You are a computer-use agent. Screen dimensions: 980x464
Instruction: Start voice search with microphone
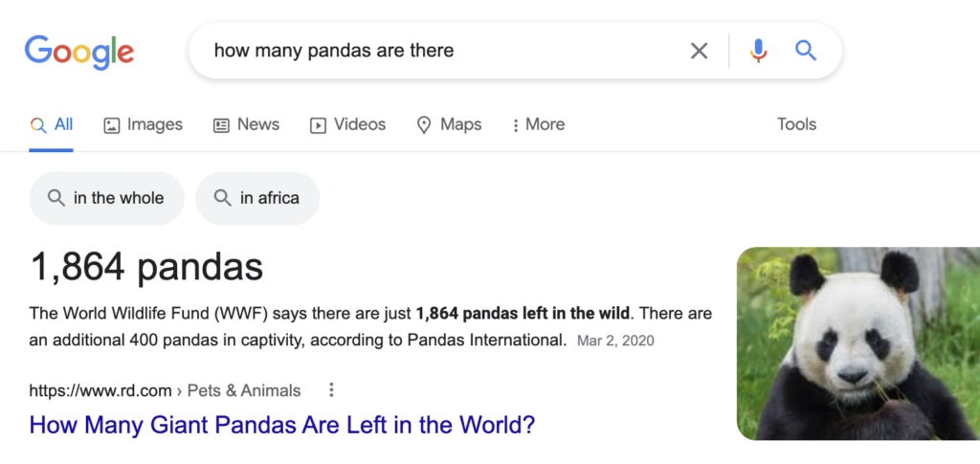(x=759, y=51)
